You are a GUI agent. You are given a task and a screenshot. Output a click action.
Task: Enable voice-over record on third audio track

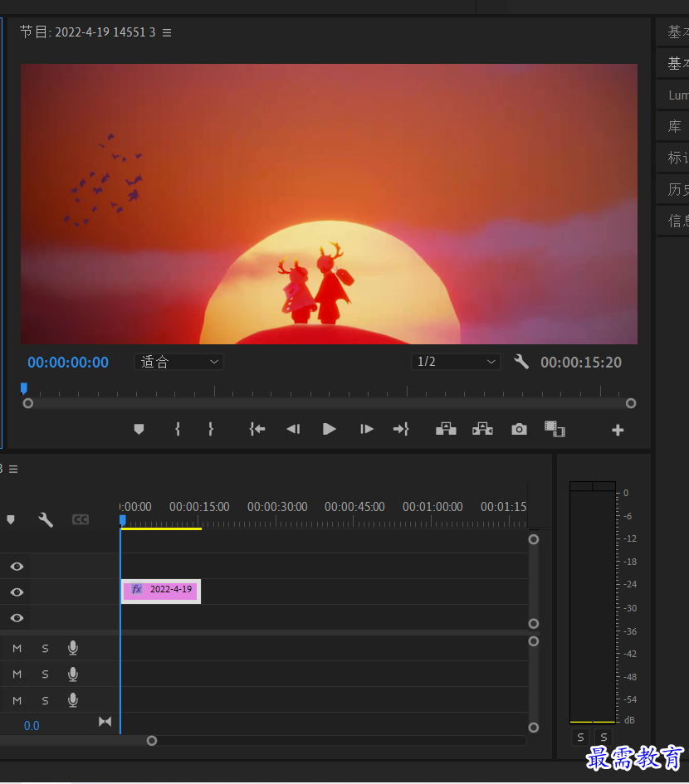tap(73, 700)
